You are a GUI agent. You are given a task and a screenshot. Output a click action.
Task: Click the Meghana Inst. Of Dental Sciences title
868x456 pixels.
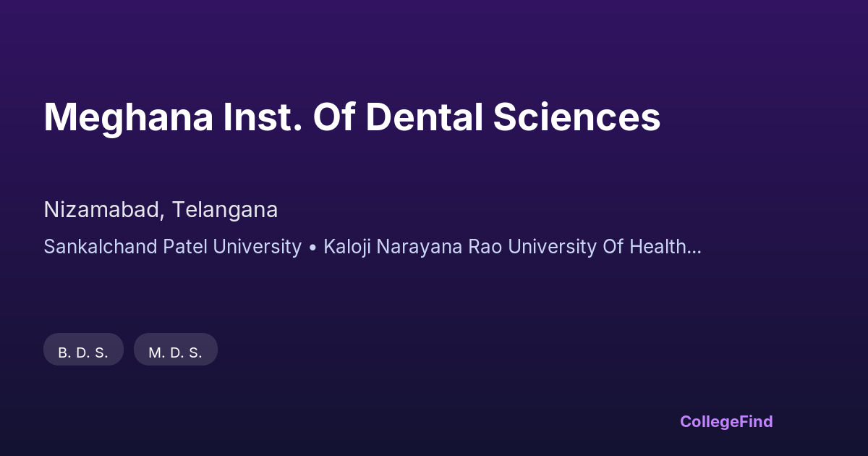[352, 117]
